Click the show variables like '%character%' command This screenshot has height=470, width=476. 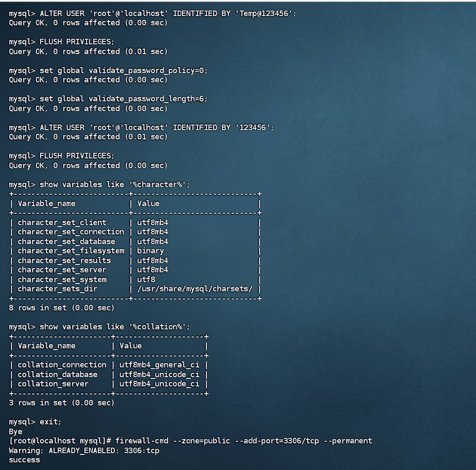coord(114,185)
